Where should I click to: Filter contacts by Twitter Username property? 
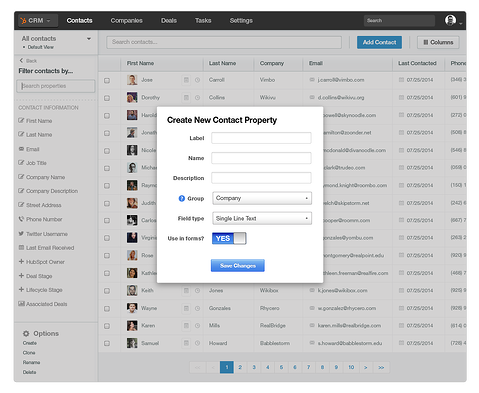43,234
